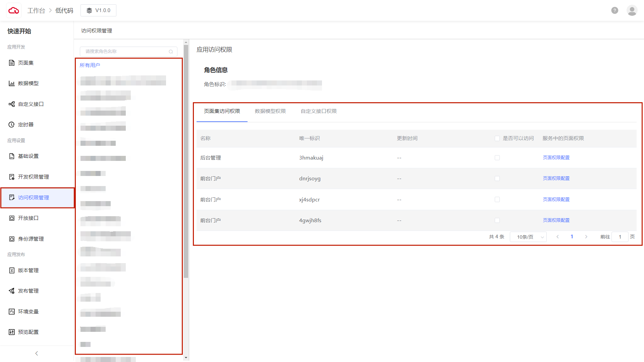Image resolution: width=644 pixels, height=362 pixels.
Task: Go to next page arrow
Action: point(586,237)
